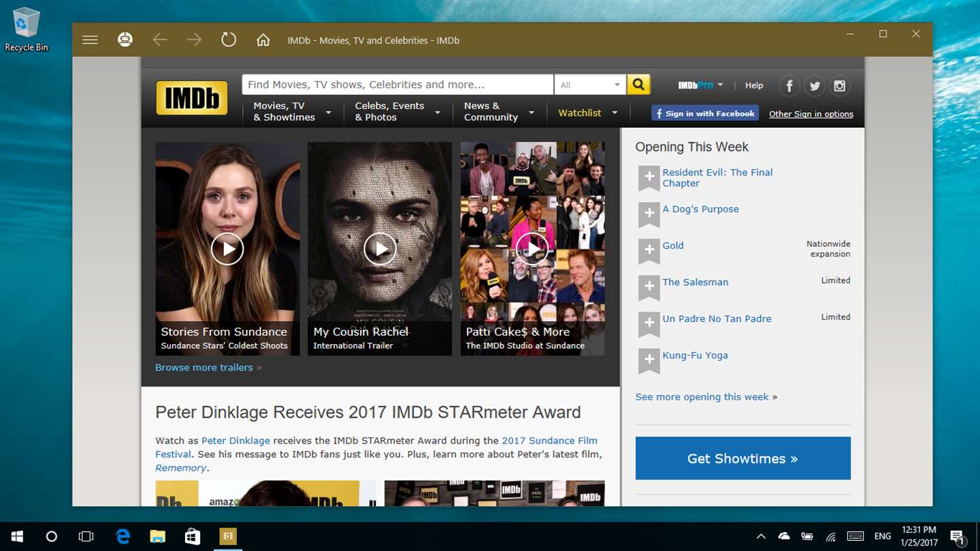The height and width of the screenshot is (551, 980).
Task: Open IMDb Facebook page icon
Action: 789,86
